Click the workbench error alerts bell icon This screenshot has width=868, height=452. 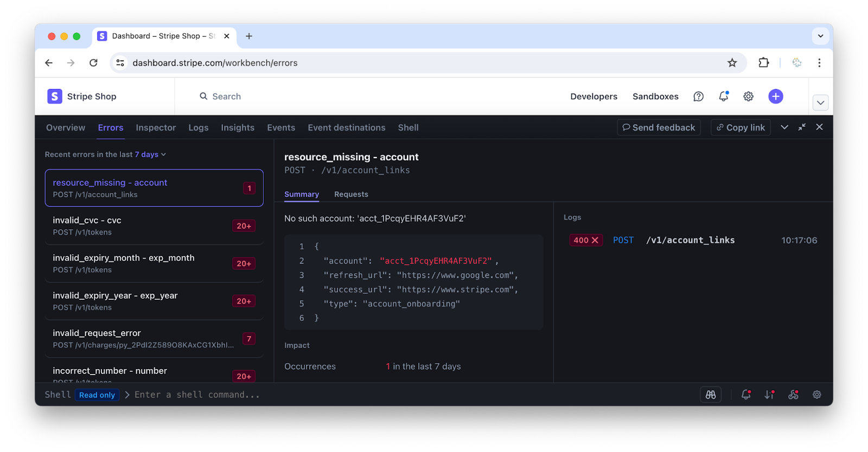tap(746, 395)
